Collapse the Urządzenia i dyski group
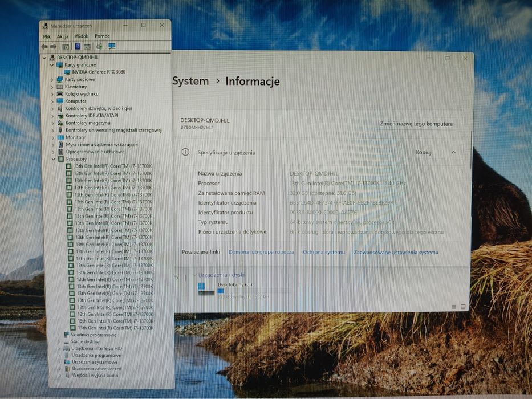The width and height of the screenshot is (532, 399). 195,275
